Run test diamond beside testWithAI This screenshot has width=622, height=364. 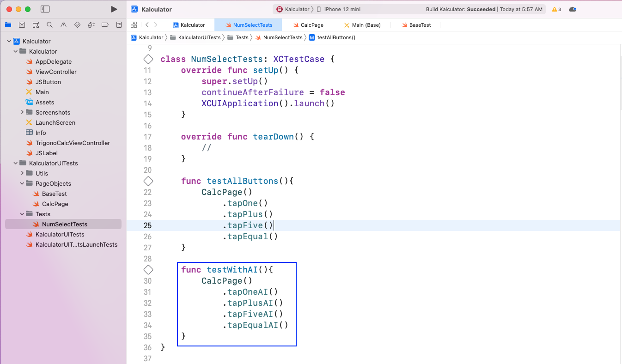(148, 270)
